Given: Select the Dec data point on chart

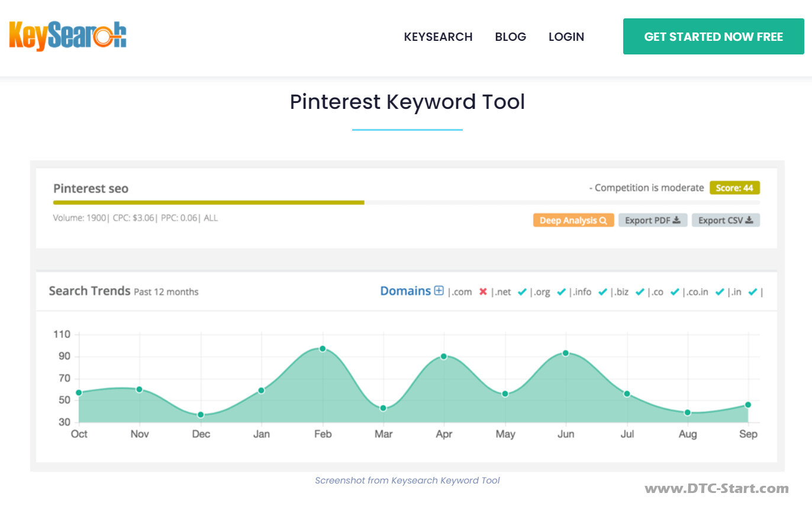Looking at the screenshot, I should 201,414.
